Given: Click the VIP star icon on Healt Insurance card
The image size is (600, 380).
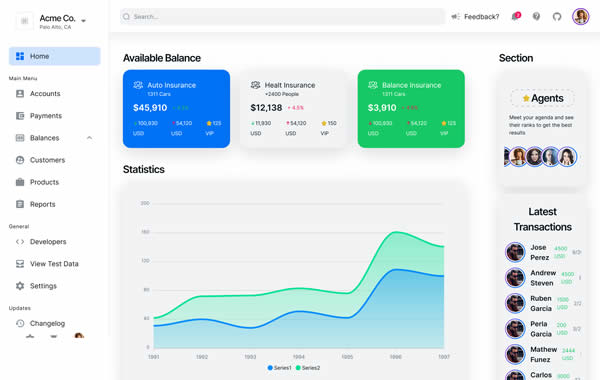Looking at the screenshot, I should [324, 123].
